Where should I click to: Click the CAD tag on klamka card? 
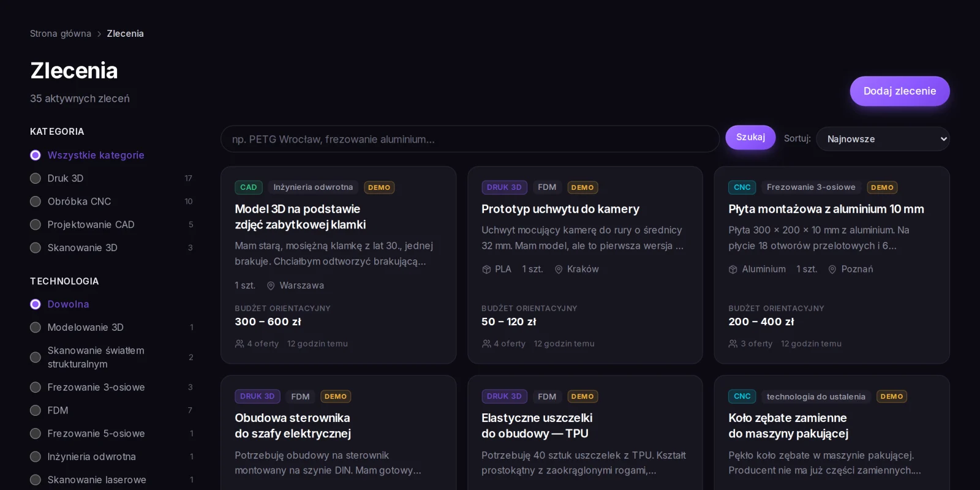click(249, 187)
